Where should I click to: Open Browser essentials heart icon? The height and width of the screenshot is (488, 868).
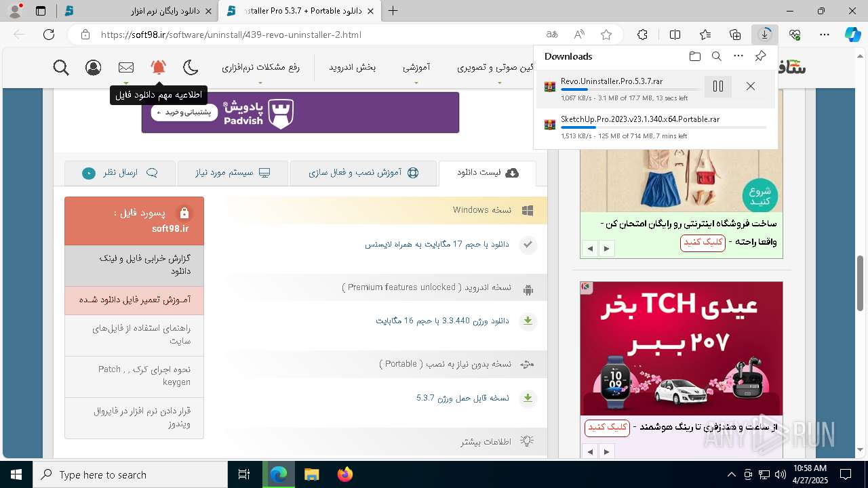coord(795,35)
